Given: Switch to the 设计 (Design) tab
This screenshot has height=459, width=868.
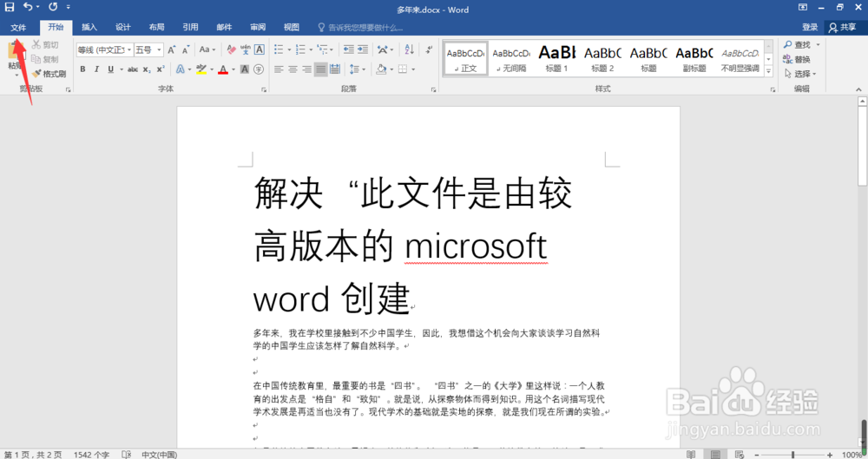Looking at the screenshot, I should coord(123,27).
